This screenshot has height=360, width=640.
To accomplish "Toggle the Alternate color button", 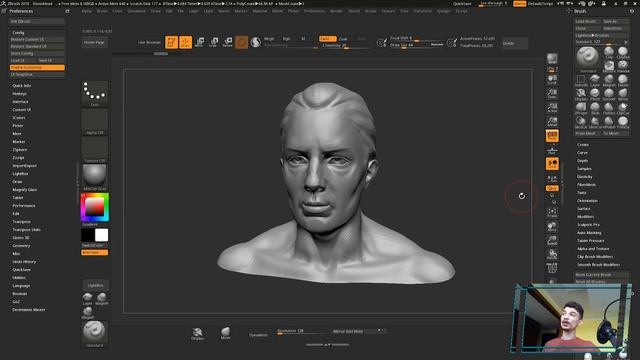I will (x=95, y=253).
